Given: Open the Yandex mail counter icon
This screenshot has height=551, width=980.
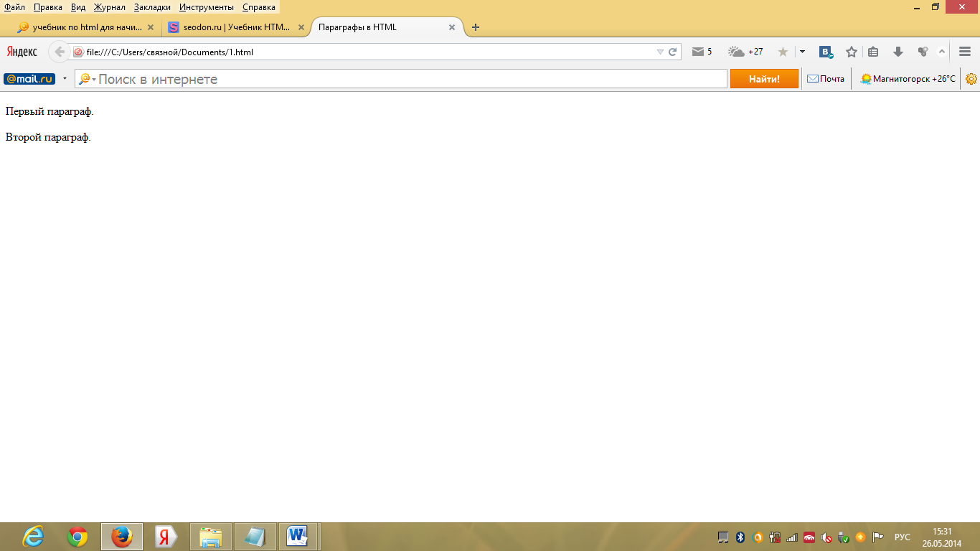Looking at the screenshot, I should (x=702, y=52).
